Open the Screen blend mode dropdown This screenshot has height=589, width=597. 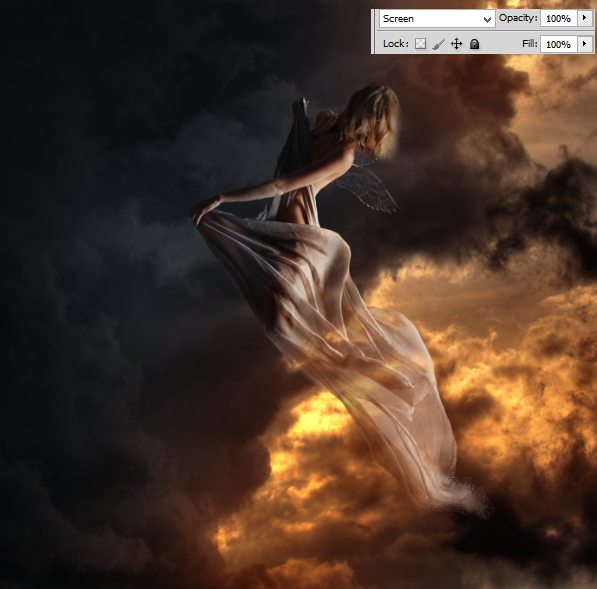pos(437,19)
